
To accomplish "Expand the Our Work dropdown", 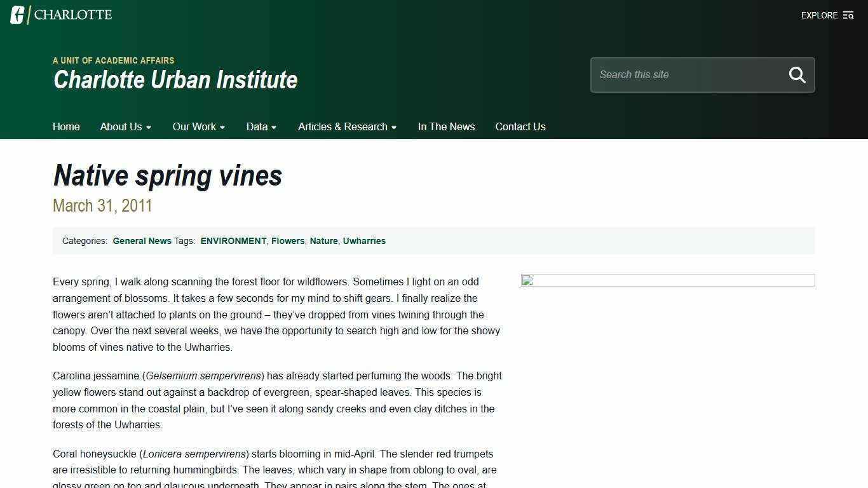I will coord(198,126).
